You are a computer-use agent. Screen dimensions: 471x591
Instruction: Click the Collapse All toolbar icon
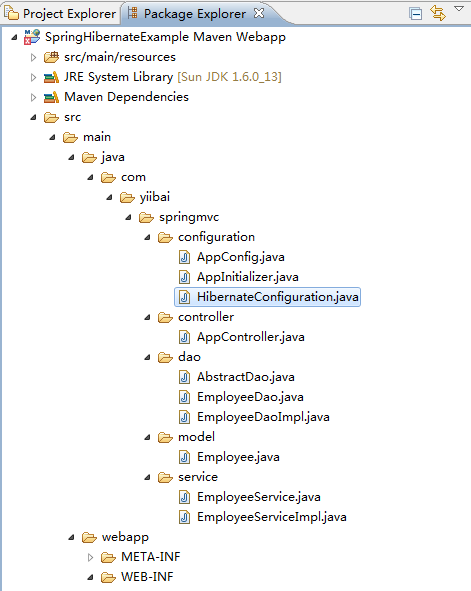[x=415, y=14]
